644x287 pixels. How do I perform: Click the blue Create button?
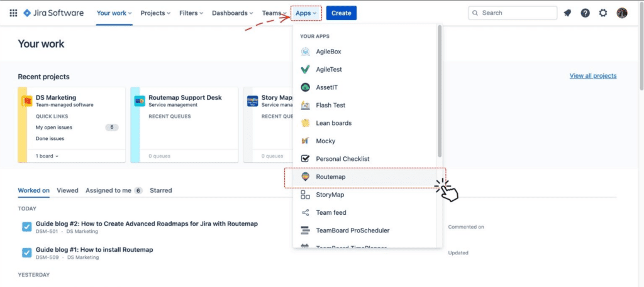(x=341, y=13)
